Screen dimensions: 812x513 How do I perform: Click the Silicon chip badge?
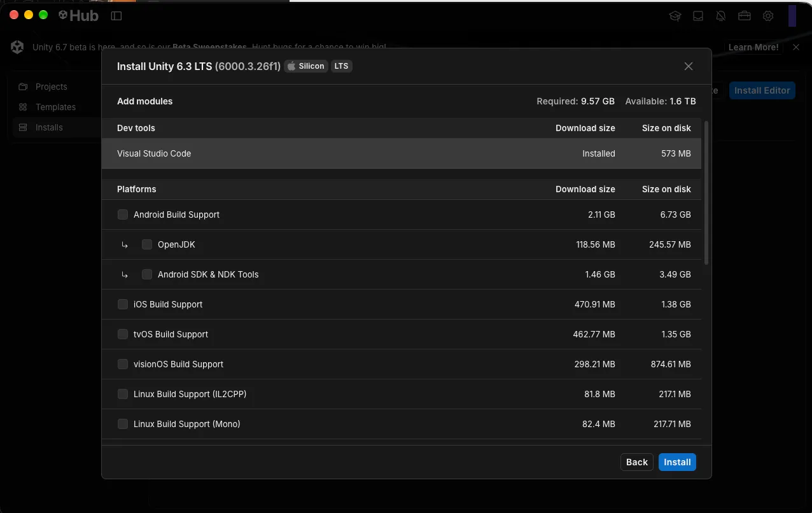click(306, 66)
